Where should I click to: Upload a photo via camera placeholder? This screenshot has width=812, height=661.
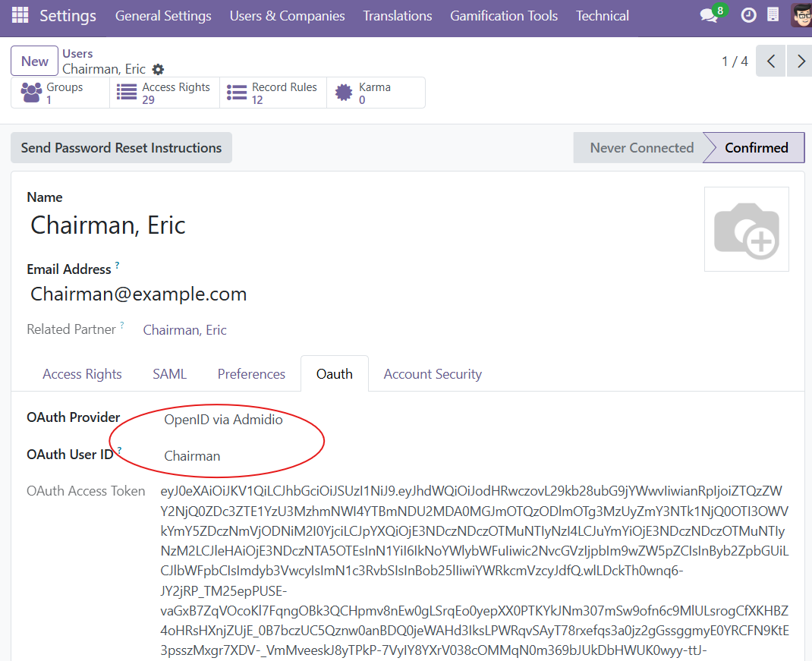pos(746,229)
